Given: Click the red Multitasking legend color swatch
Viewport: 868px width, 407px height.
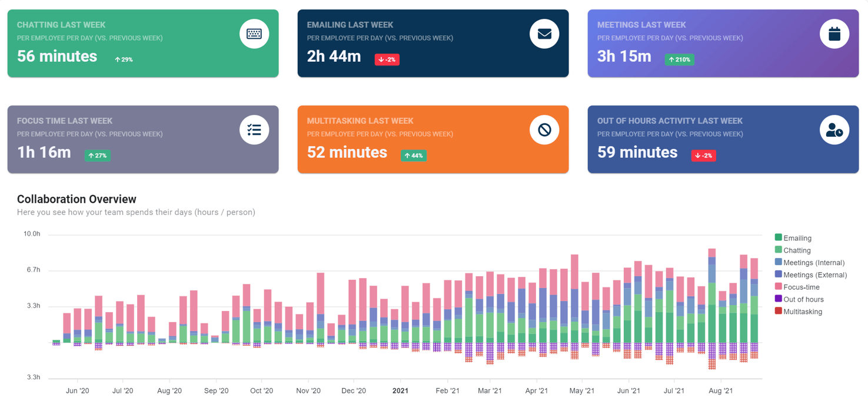Looking at the screenshot, I should click(x=779, y=311).
